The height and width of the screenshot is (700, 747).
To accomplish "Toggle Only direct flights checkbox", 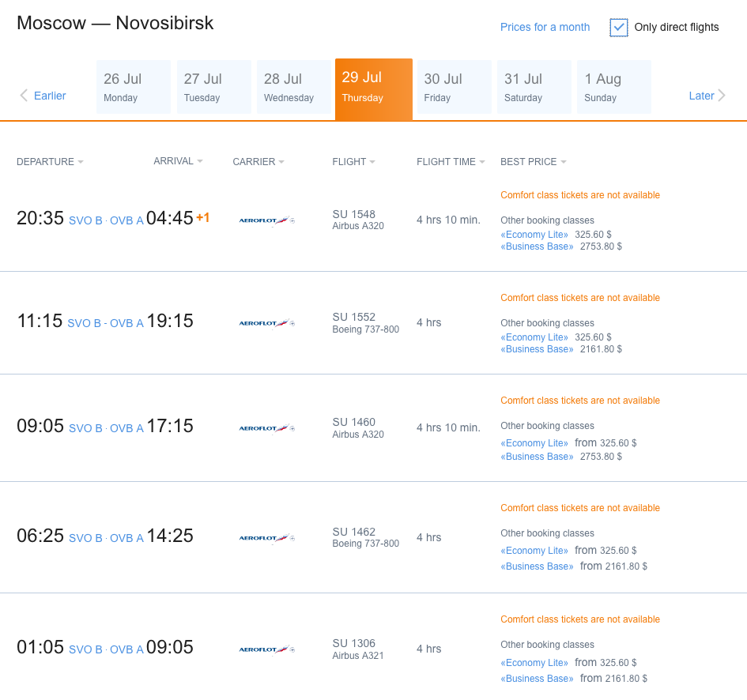I will (x=618, y=27).
